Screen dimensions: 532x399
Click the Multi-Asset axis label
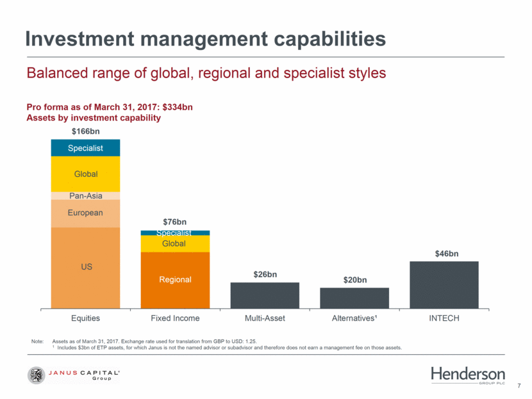point(265,318)
